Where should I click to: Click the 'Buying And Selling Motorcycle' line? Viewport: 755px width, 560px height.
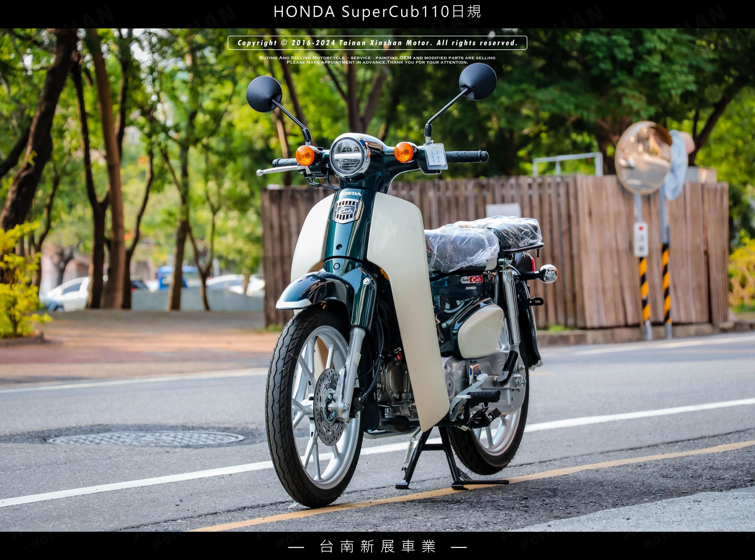pyautogui.click(x=377, y=58)
